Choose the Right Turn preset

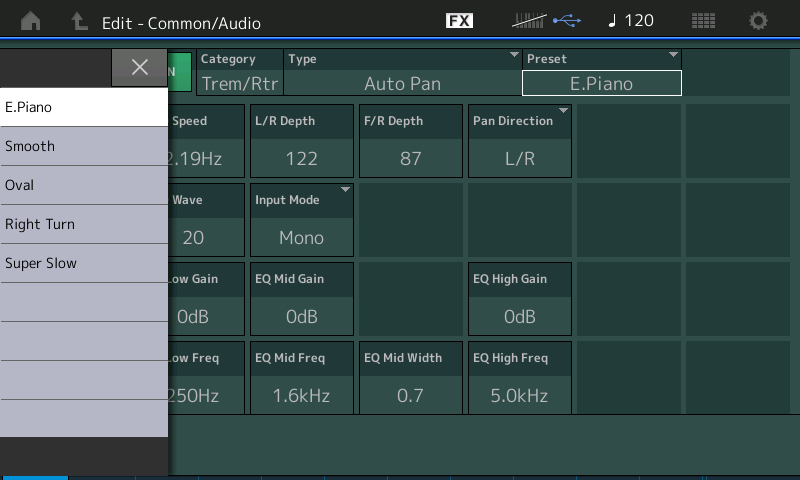coord(84,224)
